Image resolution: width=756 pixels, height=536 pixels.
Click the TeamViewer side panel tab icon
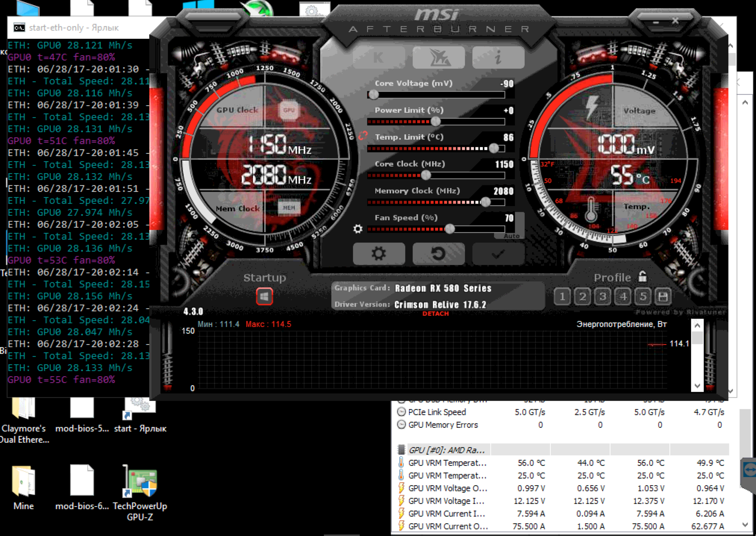tap(749, 470)
